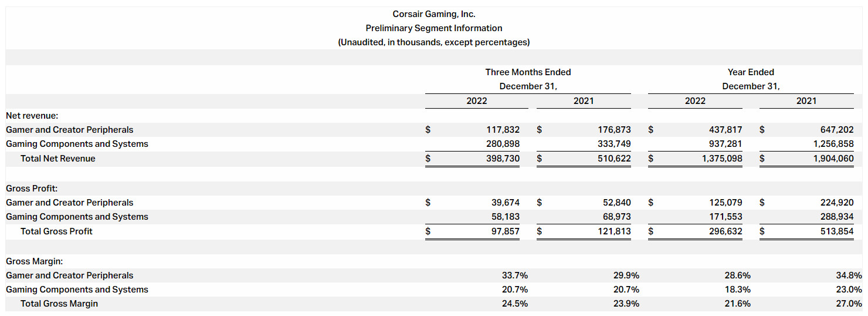Click the value 288,934

836,217
